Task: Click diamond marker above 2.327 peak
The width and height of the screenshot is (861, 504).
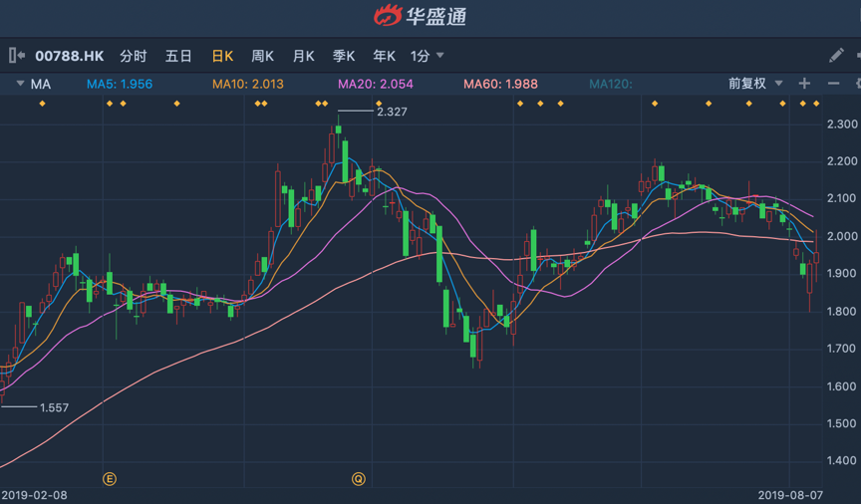Action: pos(379,104)
